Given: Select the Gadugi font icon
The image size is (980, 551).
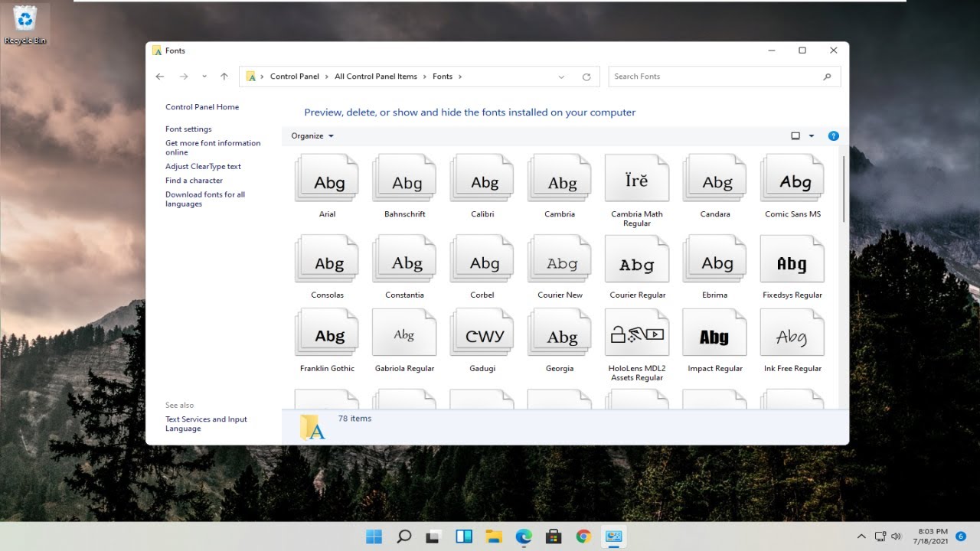Looking at the screenshot, I should click(482, 333).
